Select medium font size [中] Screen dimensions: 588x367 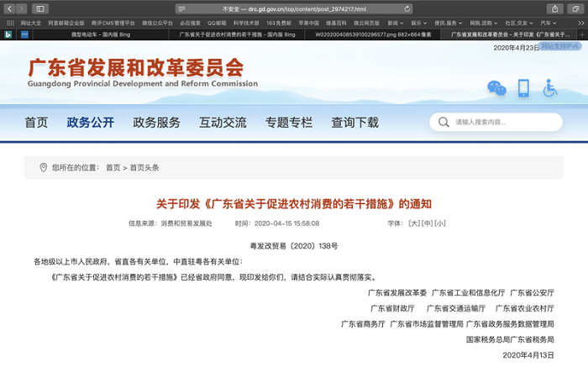point(427,224)
